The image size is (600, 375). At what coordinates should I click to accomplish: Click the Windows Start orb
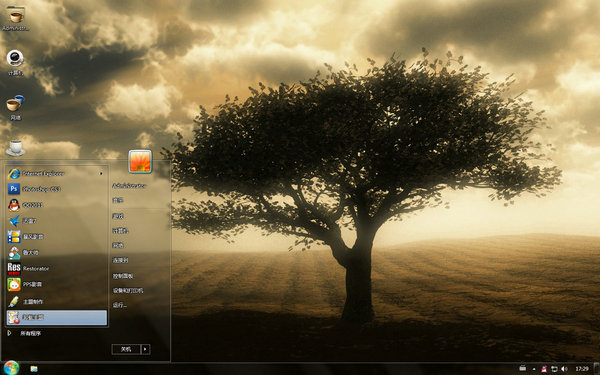pos(11,368)
